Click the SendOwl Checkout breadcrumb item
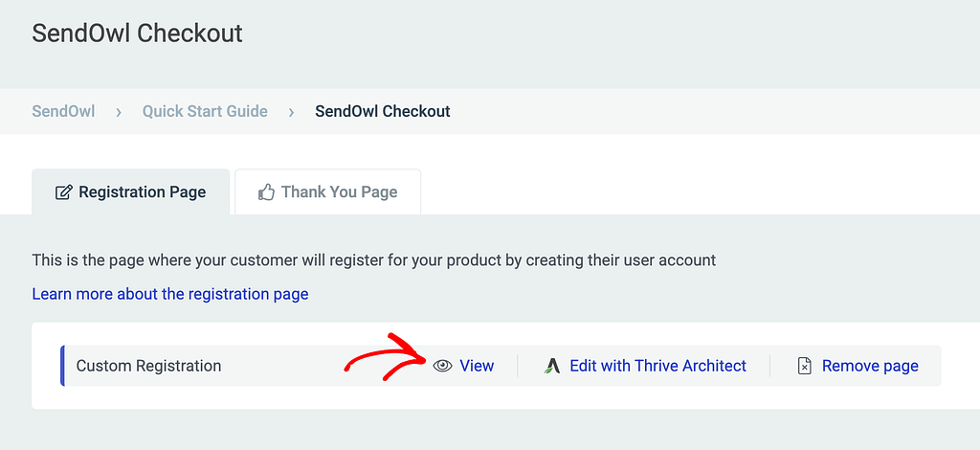The image size is (980, 450). tap(383, 111)
